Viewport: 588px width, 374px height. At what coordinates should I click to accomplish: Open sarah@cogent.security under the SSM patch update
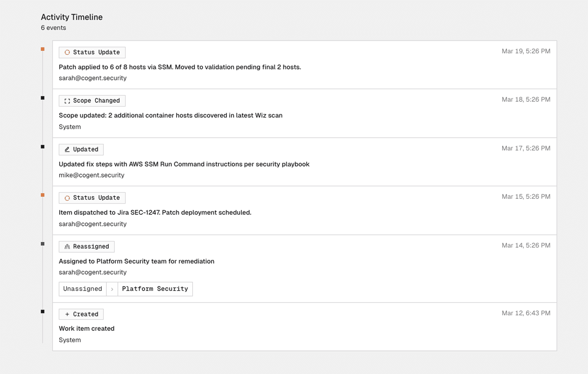(93, 78)
